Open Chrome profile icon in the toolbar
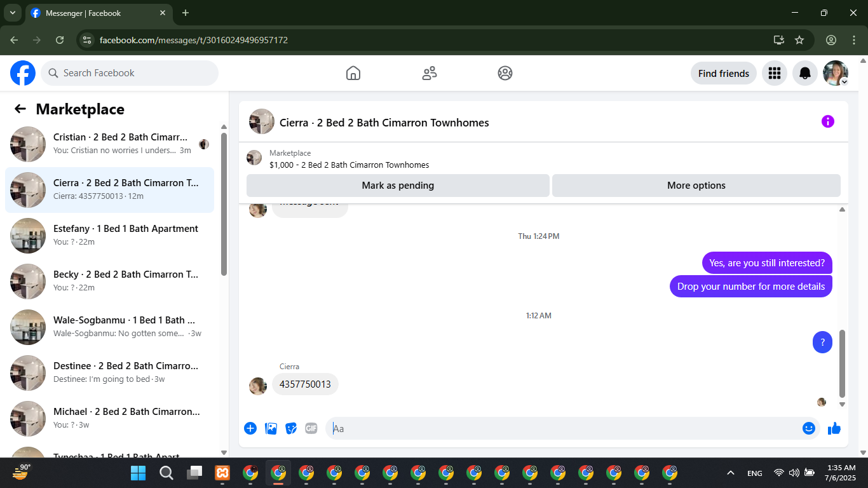Image resolution: width=868 pixels, height=488 pixels. tap(831, 39)
